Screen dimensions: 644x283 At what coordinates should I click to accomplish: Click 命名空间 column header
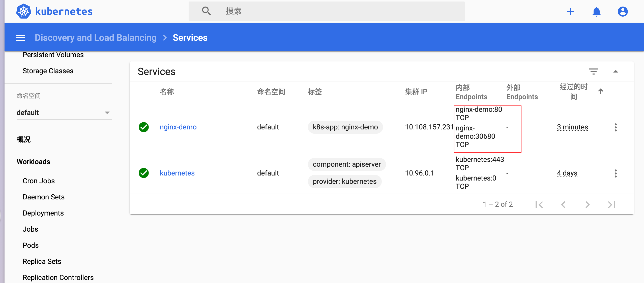271,92
